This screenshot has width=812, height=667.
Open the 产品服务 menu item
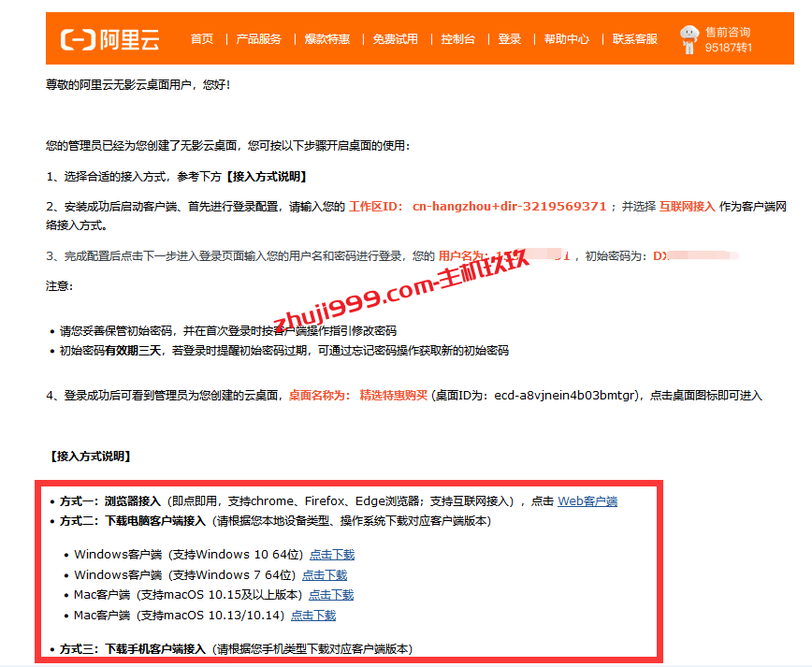tap(259, 39)
